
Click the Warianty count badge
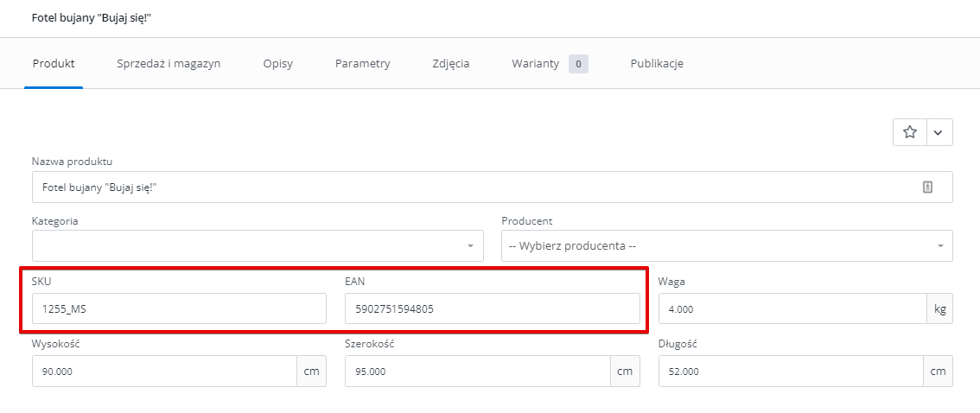coord(578,64)
